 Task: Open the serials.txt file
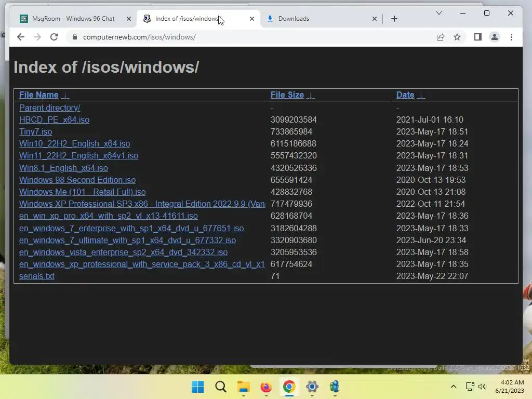coord(37,276)
